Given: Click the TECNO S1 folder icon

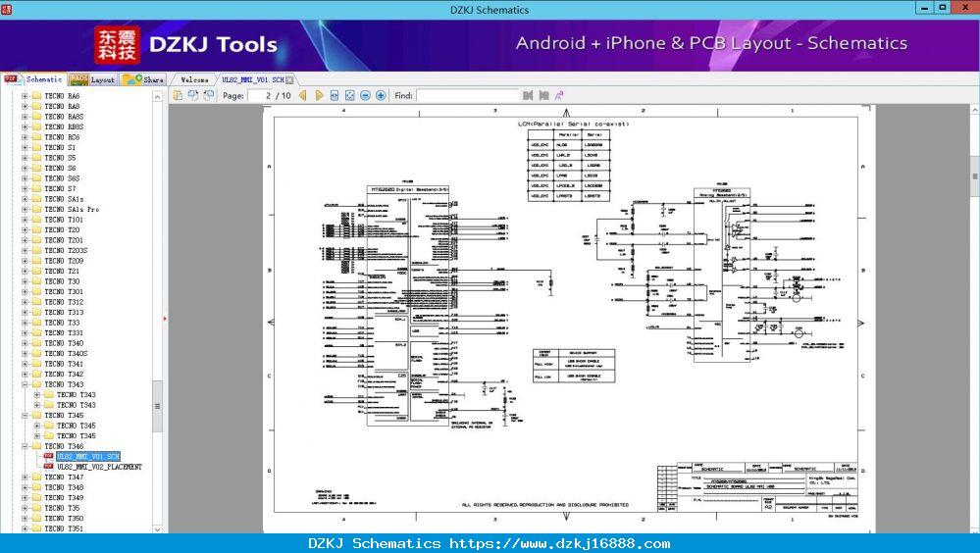Looking at the screenshot, I should (x=36, y=147).
